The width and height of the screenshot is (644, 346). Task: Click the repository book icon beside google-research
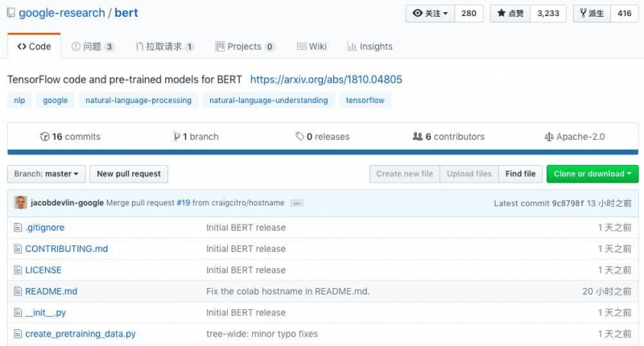(11, 13)
